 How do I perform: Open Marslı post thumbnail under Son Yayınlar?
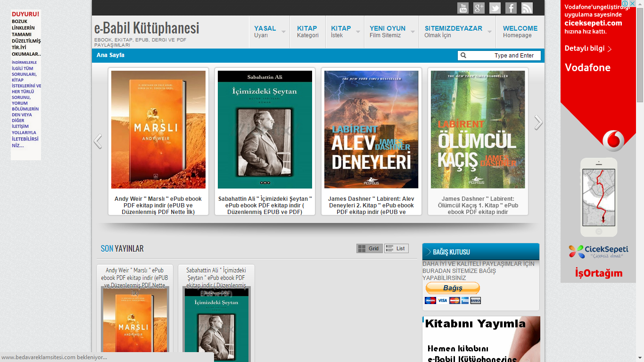[135, 325]
